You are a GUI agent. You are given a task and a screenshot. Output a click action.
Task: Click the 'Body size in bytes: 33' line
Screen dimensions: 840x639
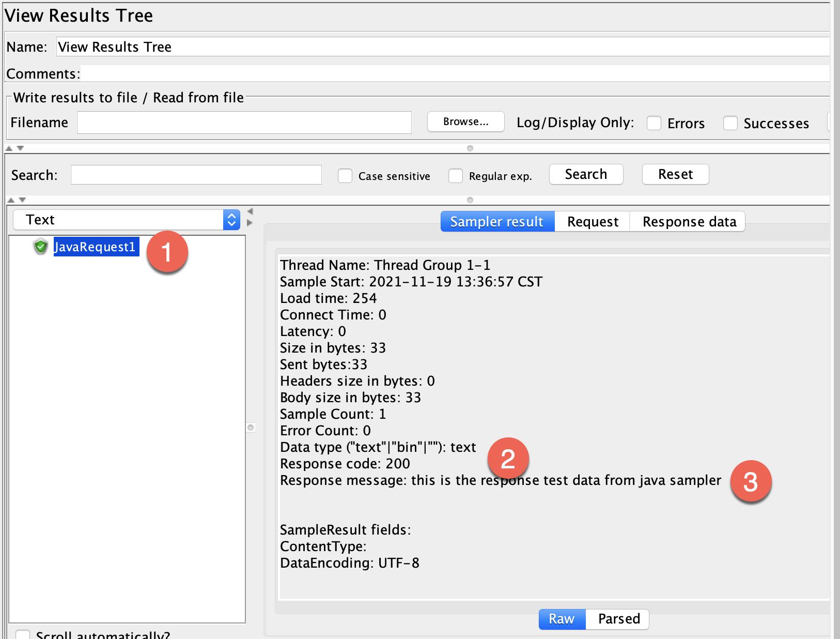coord(351,398)
